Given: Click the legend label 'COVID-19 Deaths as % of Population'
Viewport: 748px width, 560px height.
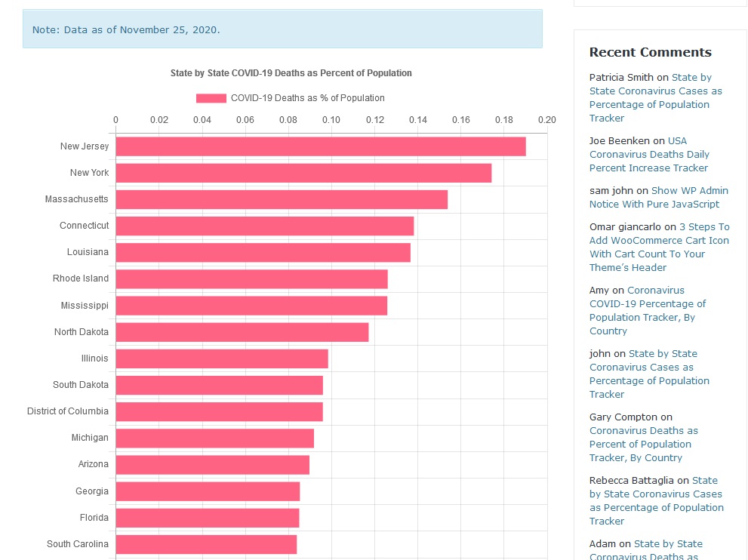Looking at the screenshot, I should click(x=308, y=98).
